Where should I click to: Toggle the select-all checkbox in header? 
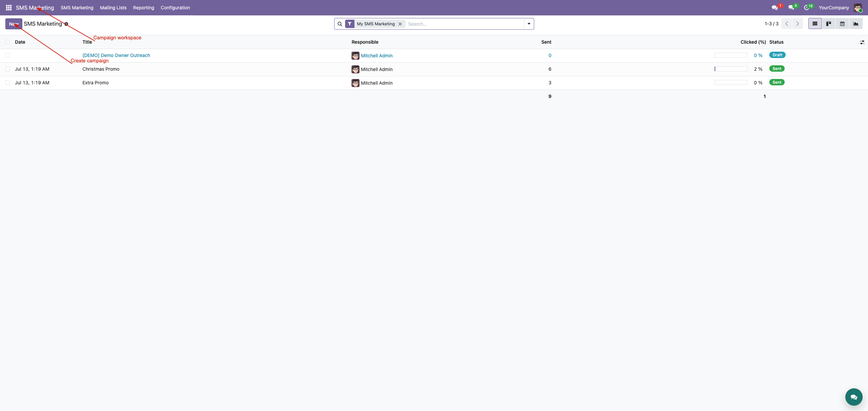click(x=8, y=42)
